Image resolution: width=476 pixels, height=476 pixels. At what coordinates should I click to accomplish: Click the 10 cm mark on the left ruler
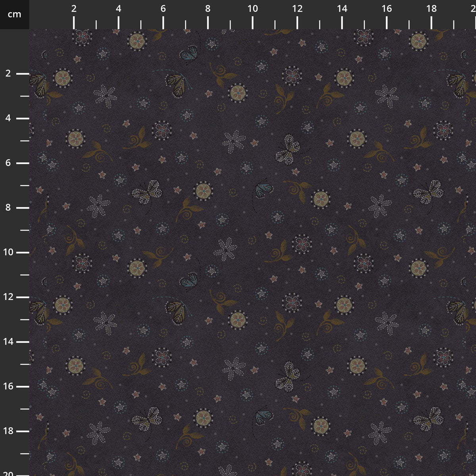pos(8,253)
